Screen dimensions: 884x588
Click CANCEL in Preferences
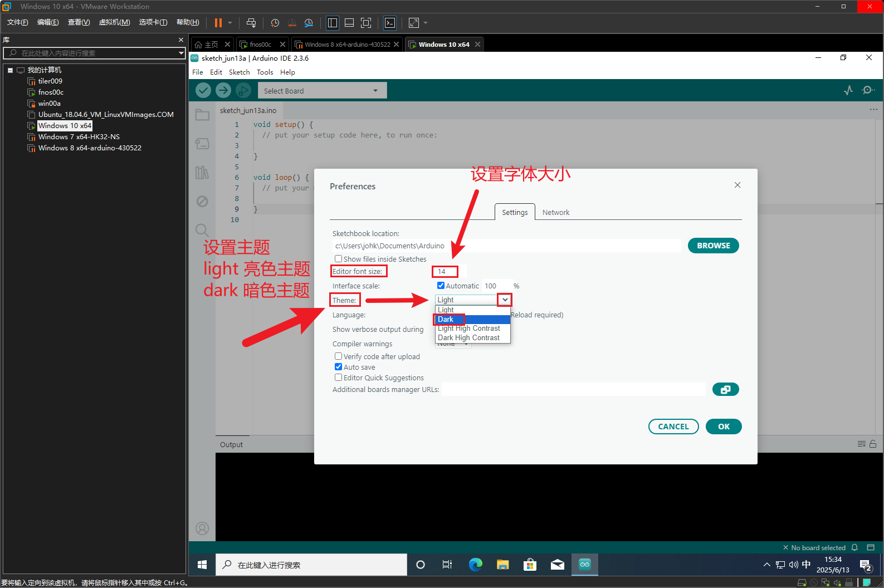(x=673, y=427)
